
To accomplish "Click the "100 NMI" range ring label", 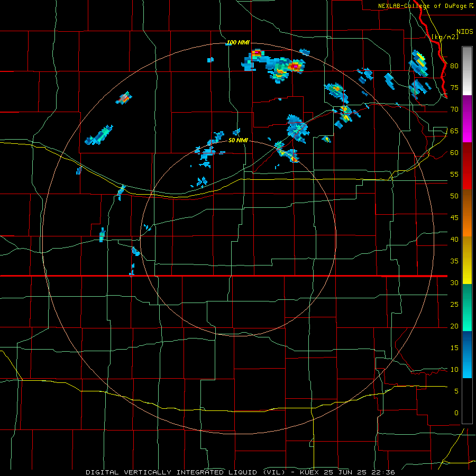I will 238,42.
